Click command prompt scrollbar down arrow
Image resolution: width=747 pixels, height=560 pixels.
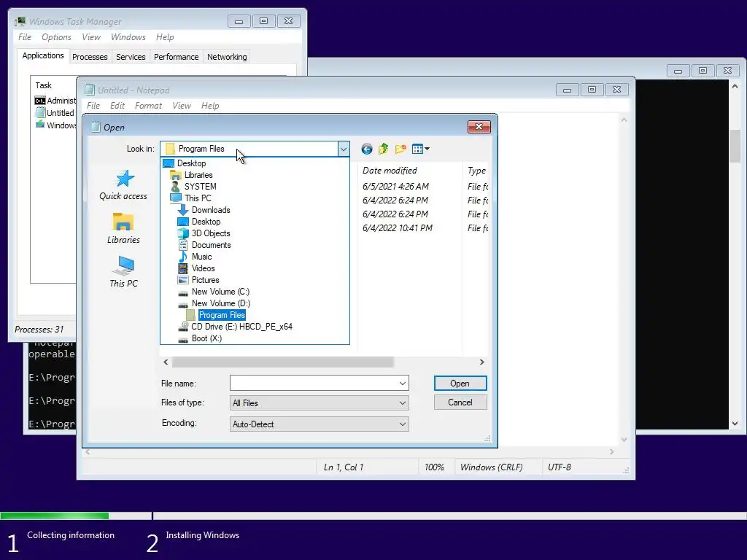click(735, 424)
